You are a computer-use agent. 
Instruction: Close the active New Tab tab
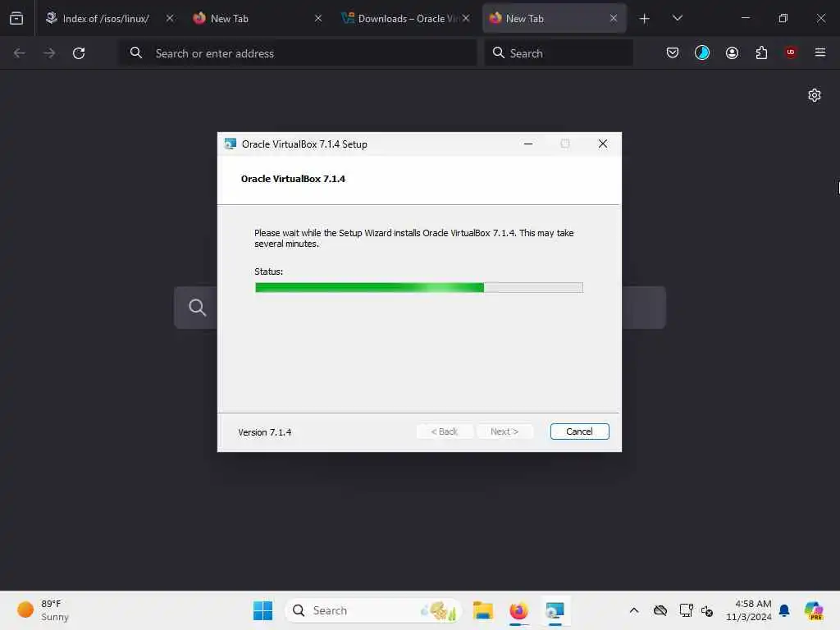click(614, 18)
